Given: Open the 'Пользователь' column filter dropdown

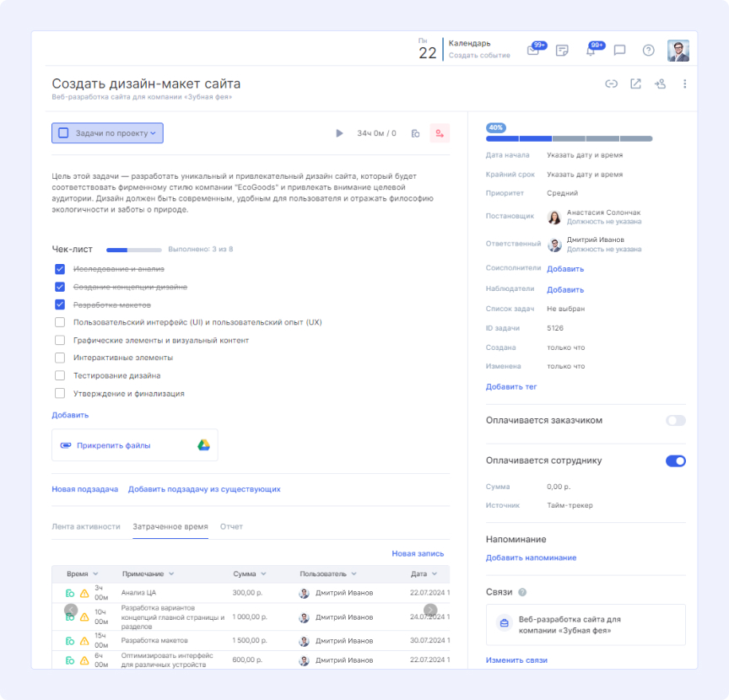Looking at the screenshot, I should 354,574.
